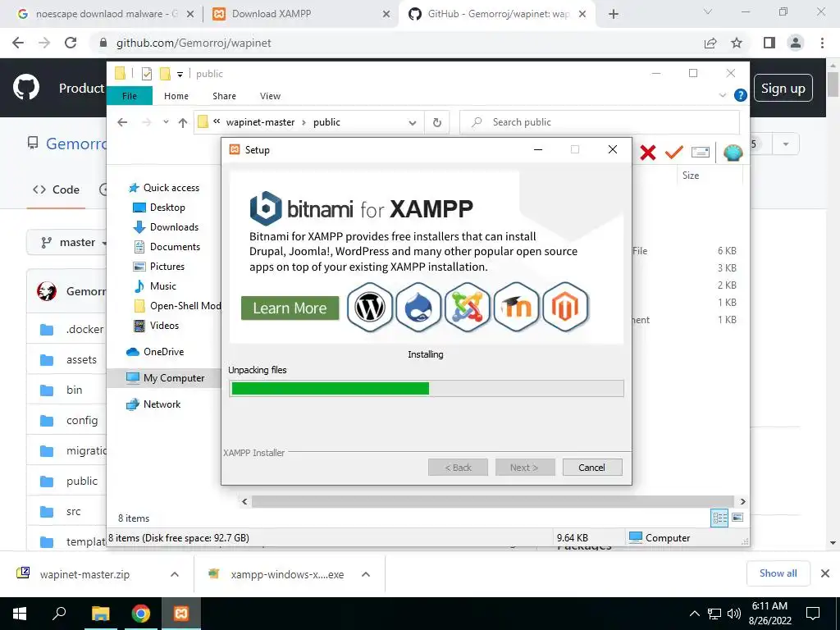Open the master branch dropdown on GitHub

[x=69, y=242]
